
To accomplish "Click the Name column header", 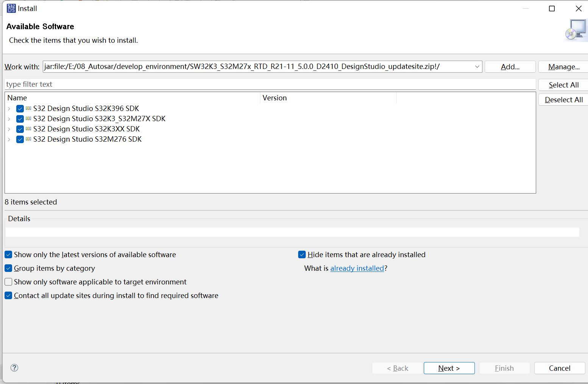I will click(132, 98).
